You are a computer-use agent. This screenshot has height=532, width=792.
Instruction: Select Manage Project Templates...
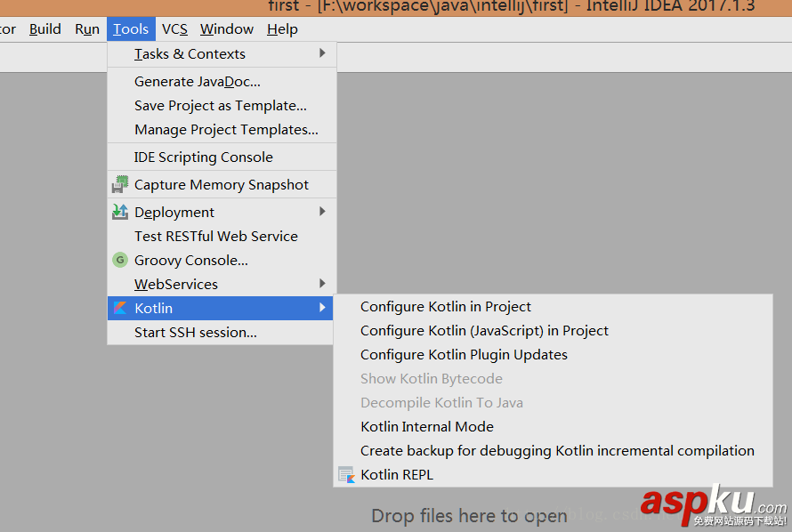point(222,130)
